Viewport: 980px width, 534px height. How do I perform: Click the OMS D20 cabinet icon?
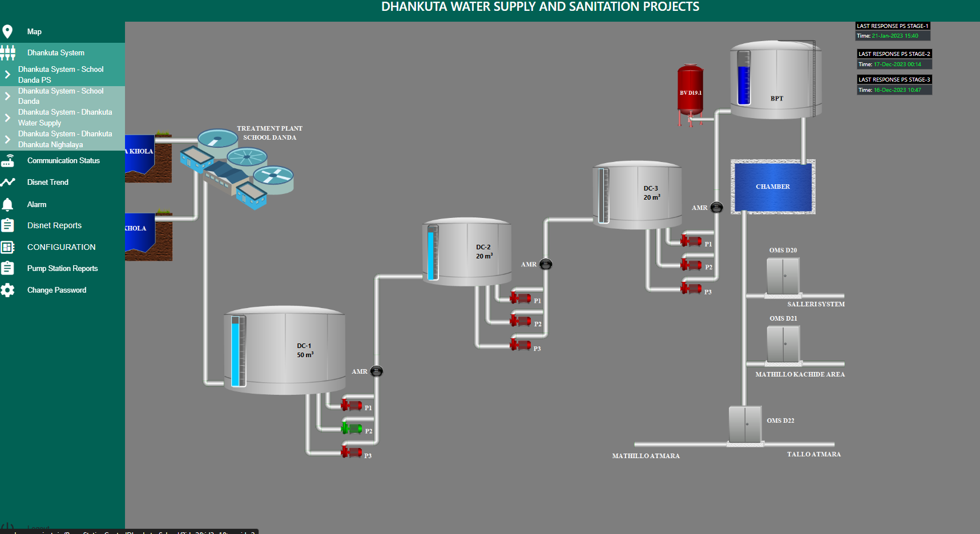[783, 276]
